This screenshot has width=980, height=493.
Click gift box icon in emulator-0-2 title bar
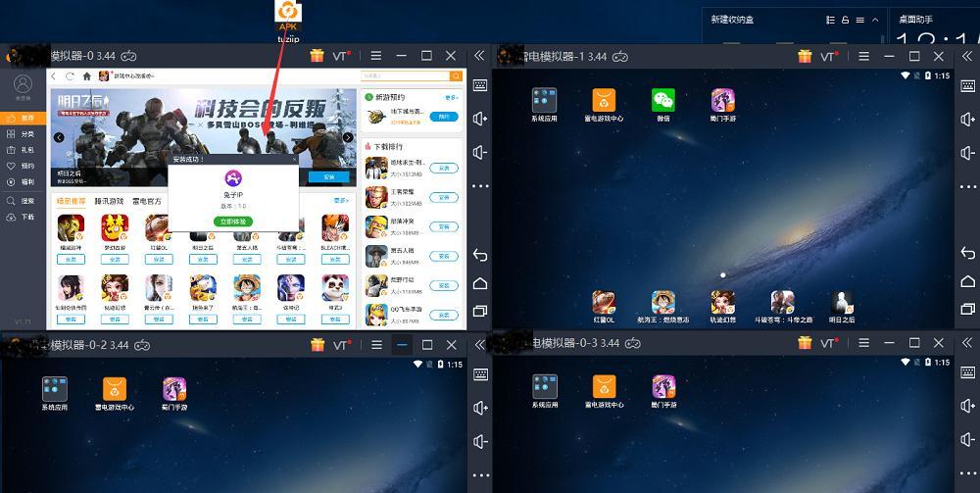pos(317,344)
